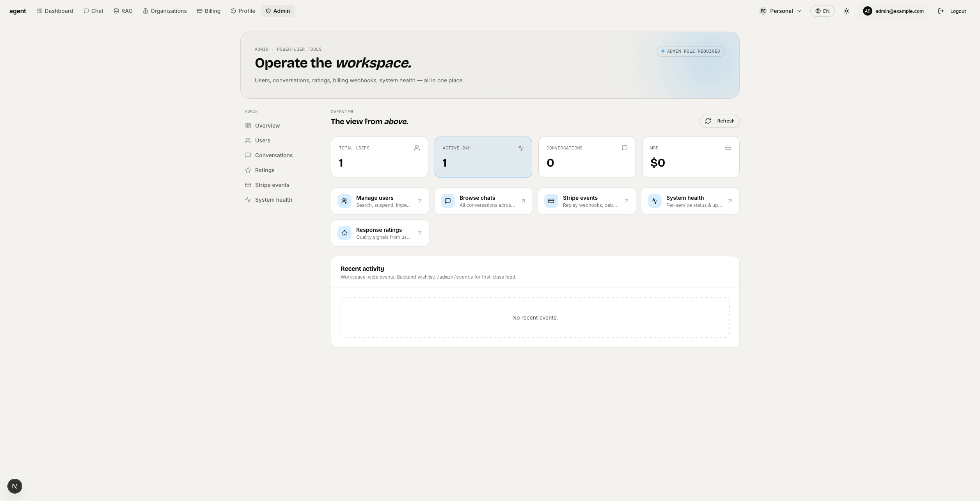Click the MRR stat card
The image size is (980, 501).
(x=691, y=157)
